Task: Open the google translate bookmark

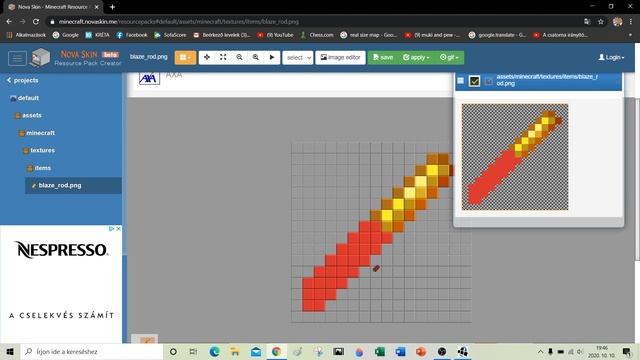Action: (498, 35)
